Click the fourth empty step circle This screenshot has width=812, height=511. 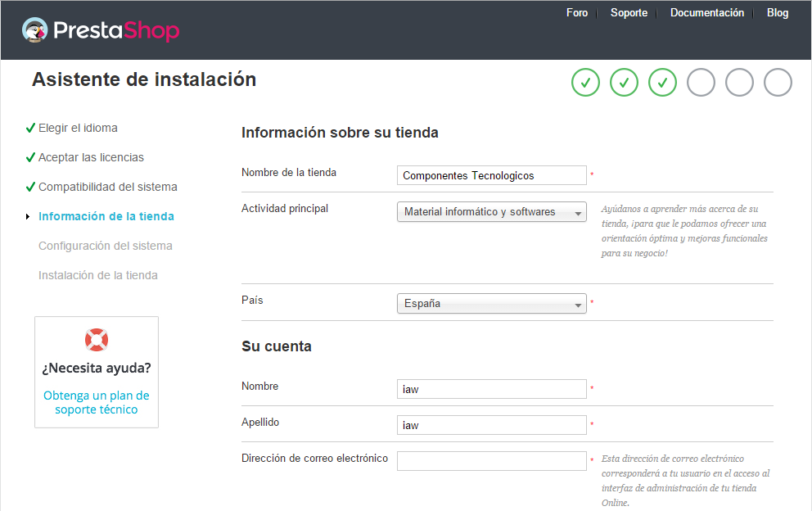(x=701, y=83)
